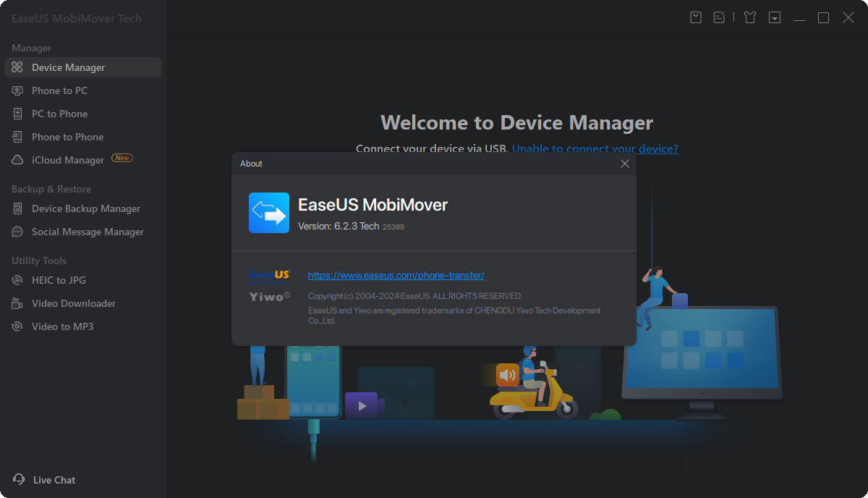Click the Phone to Phone icon

tap(17, 137)
